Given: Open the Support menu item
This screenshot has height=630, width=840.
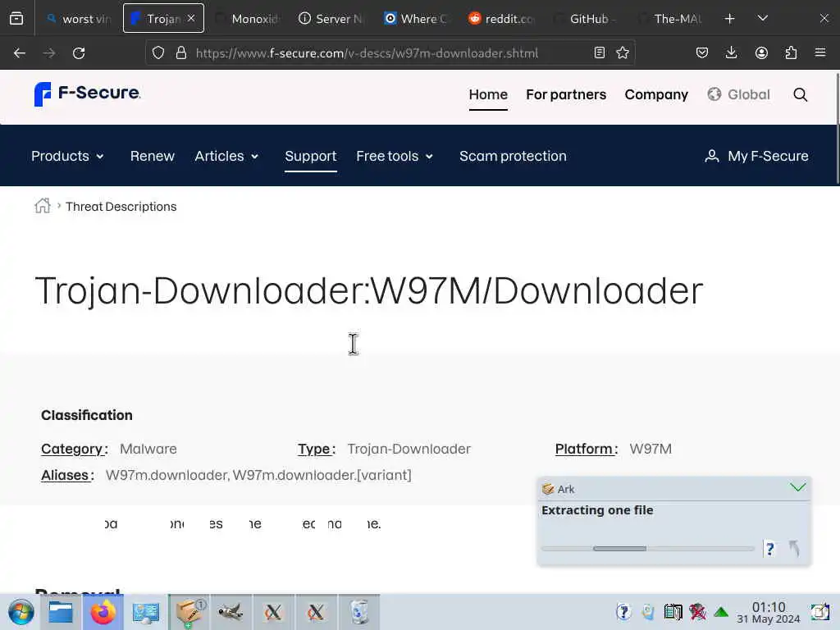Looking at the screenshot, I should pos(311,156).
